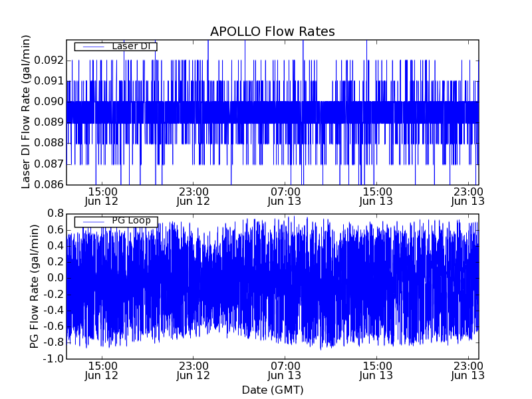Viewport: 532px width, 399px height.
Task: Click the -0.6 tick on PG plot
Action: pyautogui.click(x=54, y=327)
